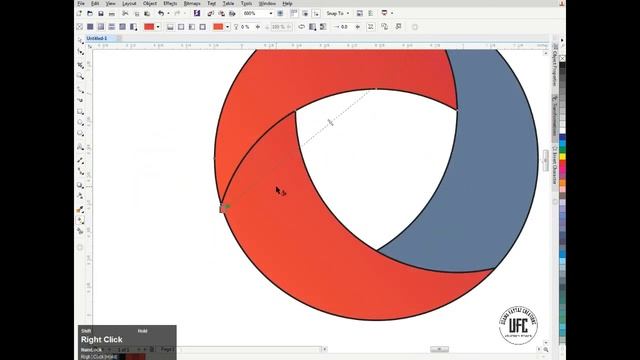
Task: Open the File menu
Action: click(81, 3)
